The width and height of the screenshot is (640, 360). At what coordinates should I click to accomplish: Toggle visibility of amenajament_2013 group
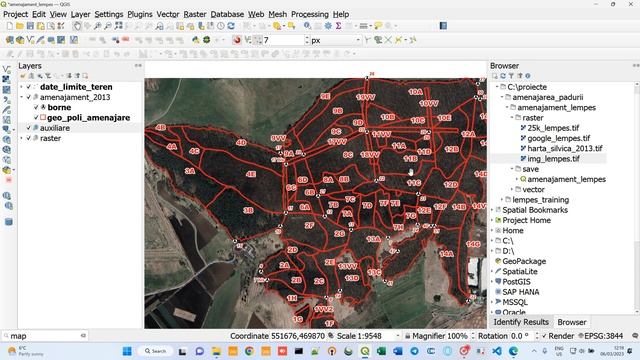[29, 97]
